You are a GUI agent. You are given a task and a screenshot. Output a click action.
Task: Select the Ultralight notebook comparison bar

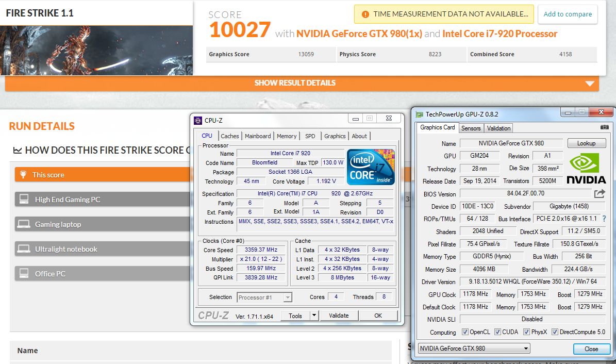pos(103,249)
